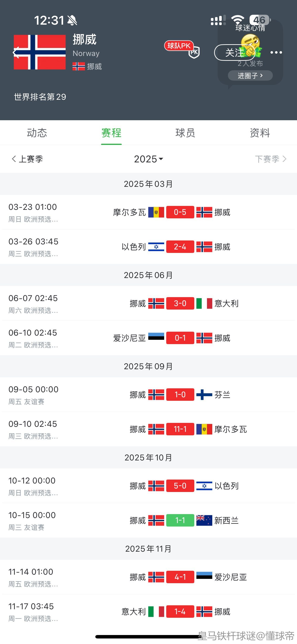Open the green 1-1 draw score

[180, 521]
